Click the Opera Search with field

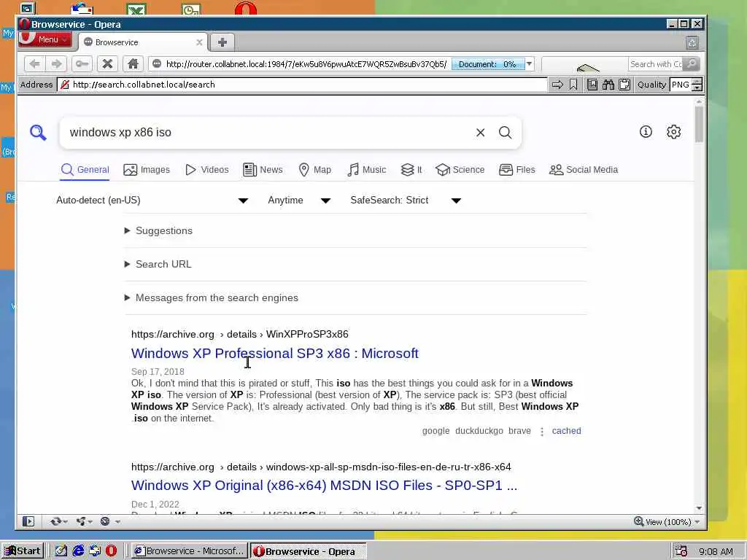click(x=656, y=64)
